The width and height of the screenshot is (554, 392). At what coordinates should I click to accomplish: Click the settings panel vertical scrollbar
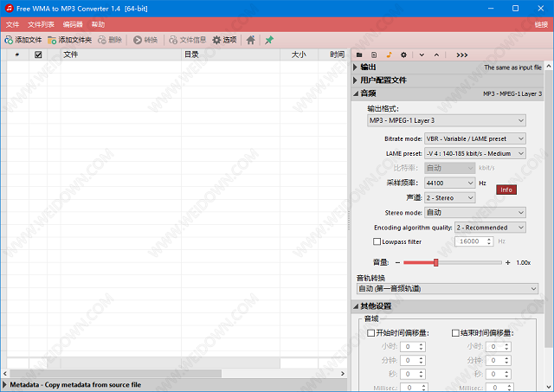(x=548, y=209)
